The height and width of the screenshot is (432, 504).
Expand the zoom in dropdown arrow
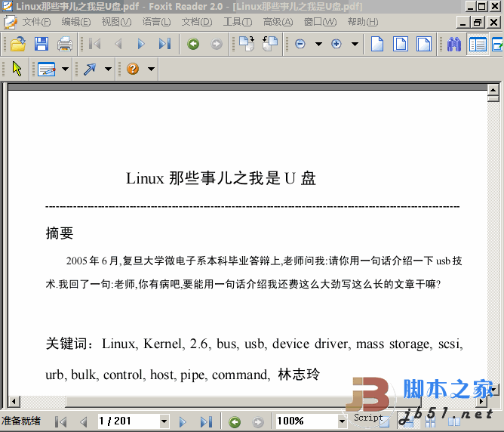tap(355, 44)
